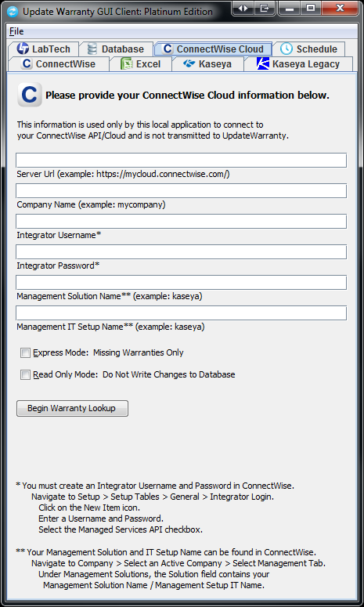364x607 pixels.
Task: Switch to the Schedule tab
Action: point(308,49)
